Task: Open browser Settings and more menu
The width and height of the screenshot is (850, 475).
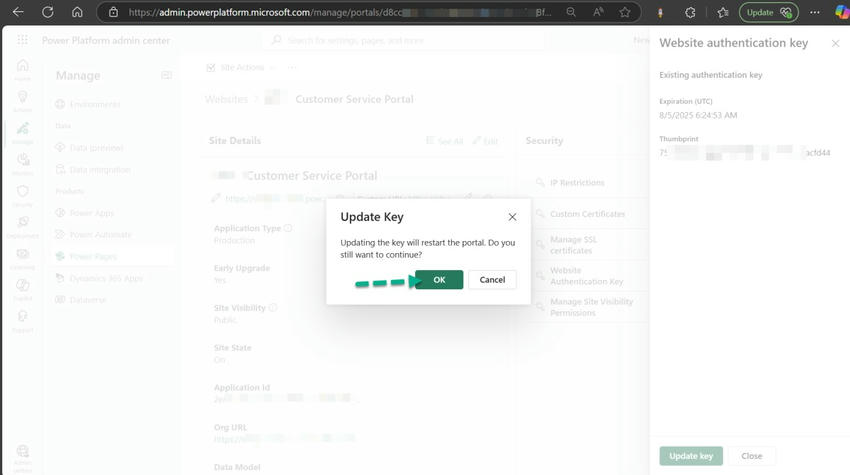Action: (815, 12)
